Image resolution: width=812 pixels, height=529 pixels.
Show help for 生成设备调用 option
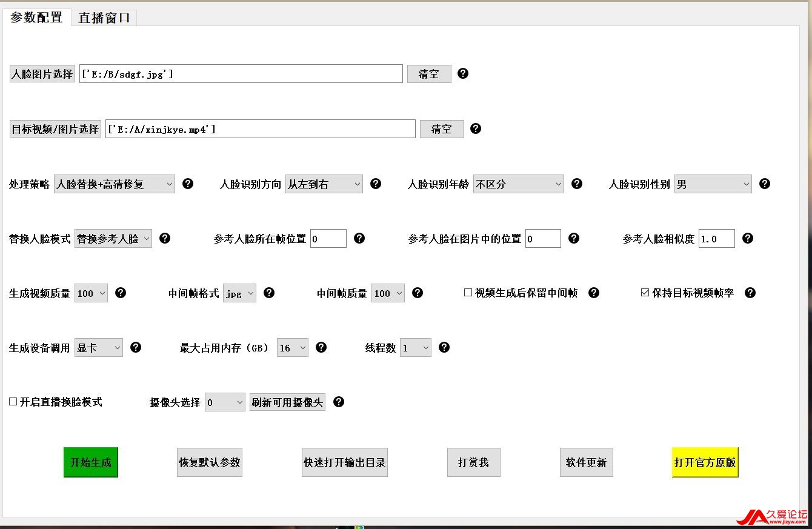[136, 347]
